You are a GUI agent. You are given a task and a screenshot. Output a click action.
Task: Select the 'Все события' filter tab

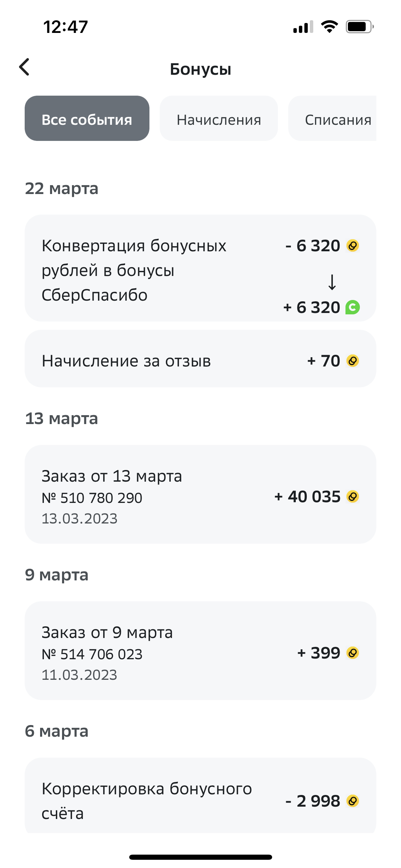click(87, 119)
